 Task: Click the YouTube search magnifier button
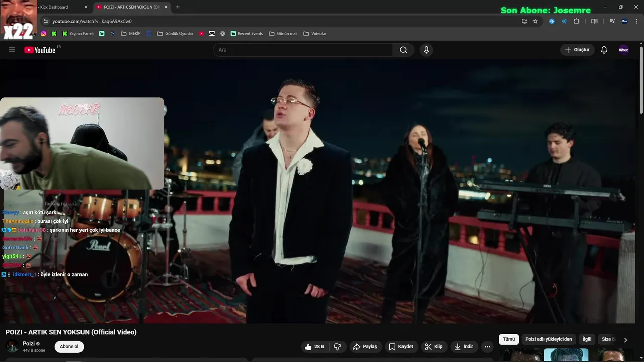click(x=404, y=50)
